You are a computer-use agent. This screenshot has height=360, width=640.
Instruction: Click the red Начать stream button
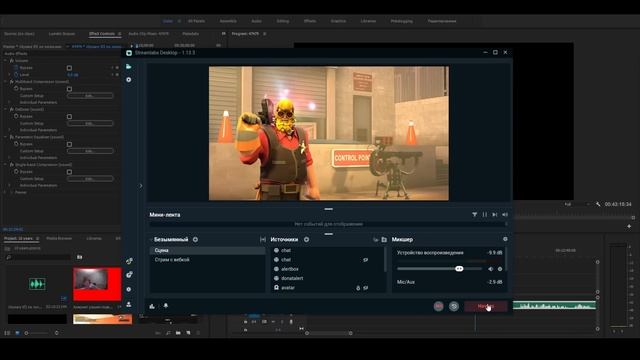tap(486, 306)
